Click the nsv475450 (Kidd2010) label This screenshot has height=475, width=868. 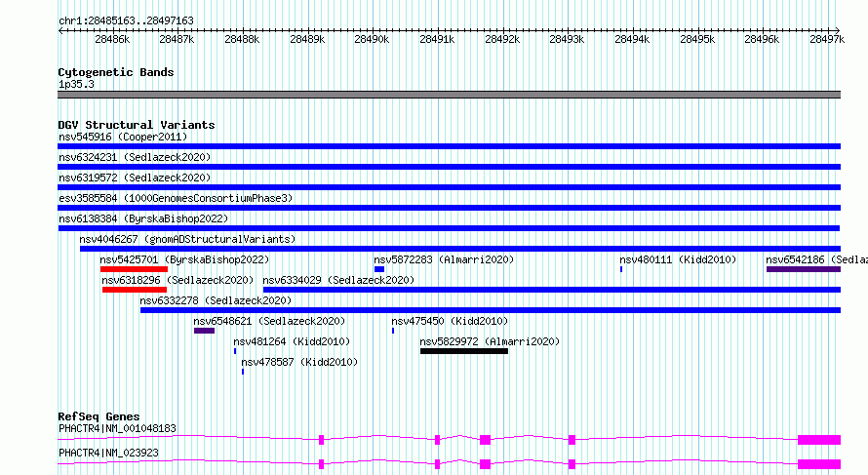(x=450, y=321)
